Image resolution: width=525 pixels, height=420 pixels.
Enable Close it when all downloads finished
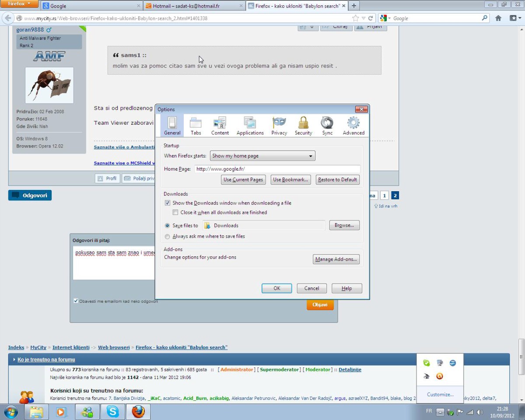[x=175, y=213]
